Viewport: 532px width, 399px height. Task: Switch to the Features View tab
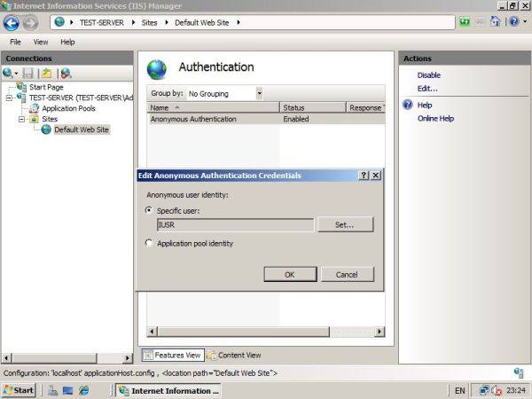pyautogui.click(x=173, y=355)
